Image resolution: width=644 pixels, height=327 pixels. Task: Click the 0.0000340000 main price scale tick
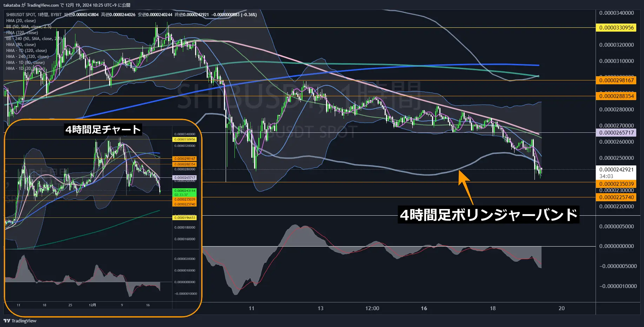[616, 13]
